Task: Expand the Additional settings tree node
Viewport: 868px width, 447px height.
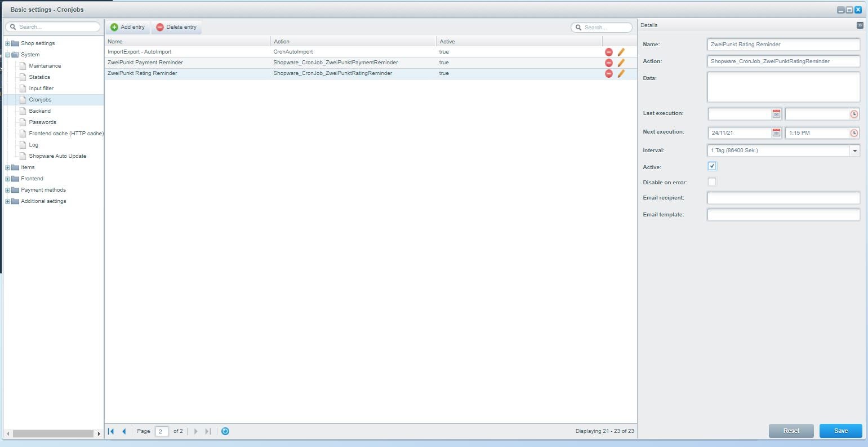Action: pyautogui.click(x=7, y=201)
